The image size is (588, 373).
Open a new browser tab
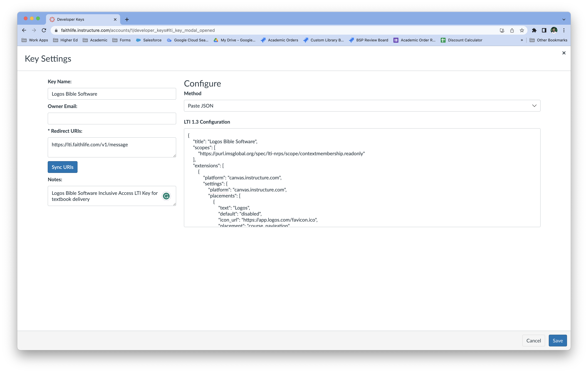pyautogui.click(x=127, y=19)
